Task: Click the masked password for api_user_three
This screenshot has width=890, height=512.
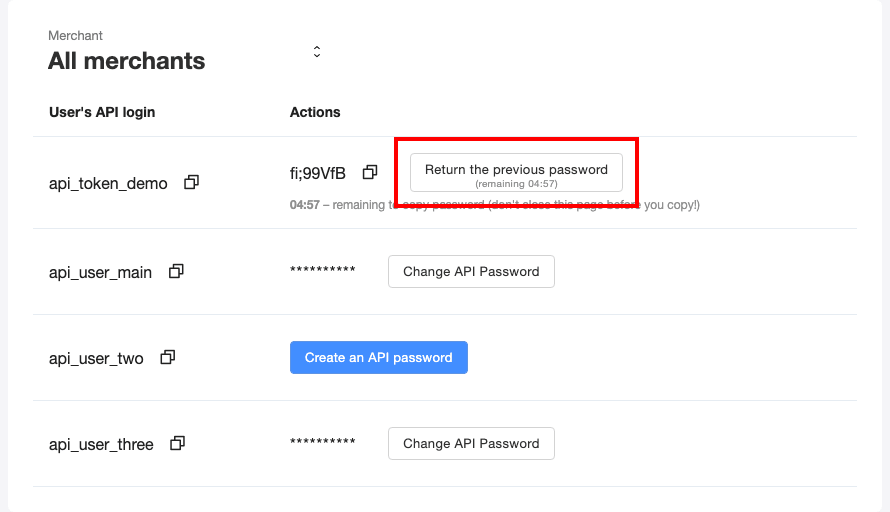Action: (322, 444)
